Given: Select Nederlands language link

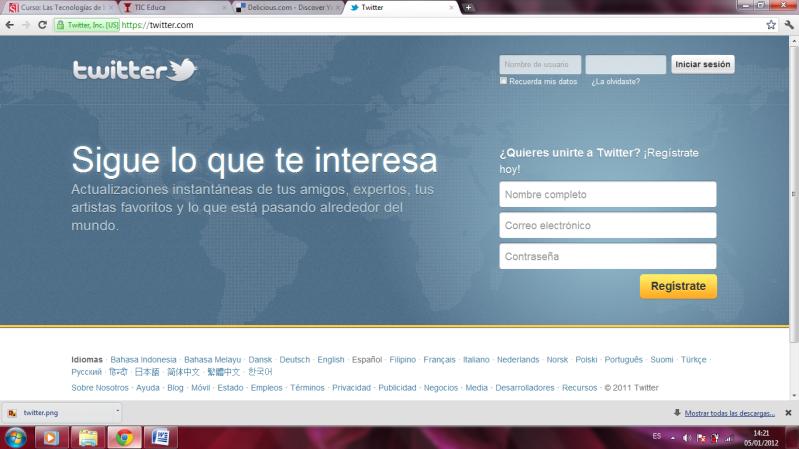Looking at the screenshot, I should click(x=518, y=359).
